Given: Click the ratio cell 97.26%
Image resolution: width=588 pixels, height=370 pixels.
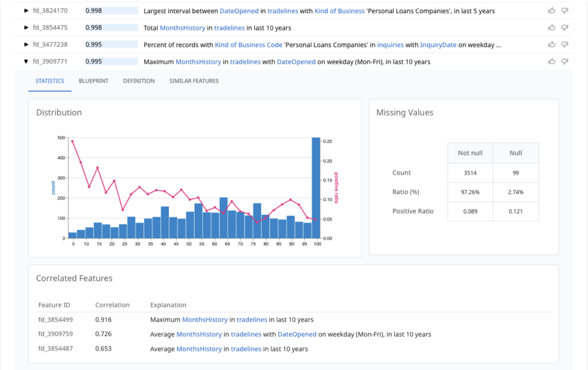Looking at the screenshot, I should click(470, 192).
